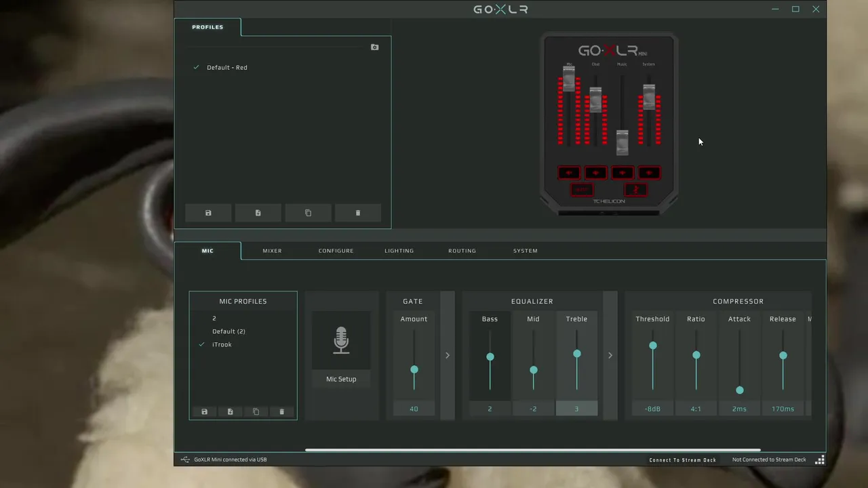Screen dimensions: 868x488
Task: Click the bleep button on the GoXLR Mini
Action: 581,190
